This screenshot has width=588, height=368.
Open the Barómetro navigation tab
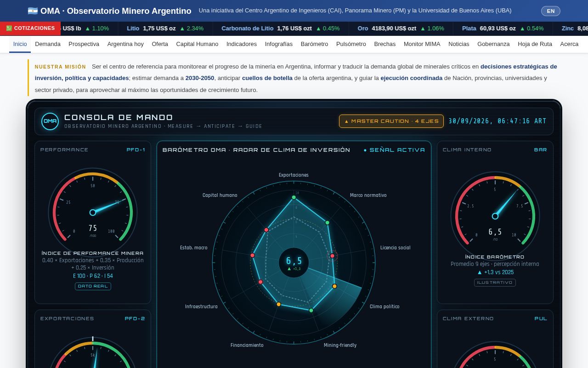pyautogui.click(x=315, y=44)
